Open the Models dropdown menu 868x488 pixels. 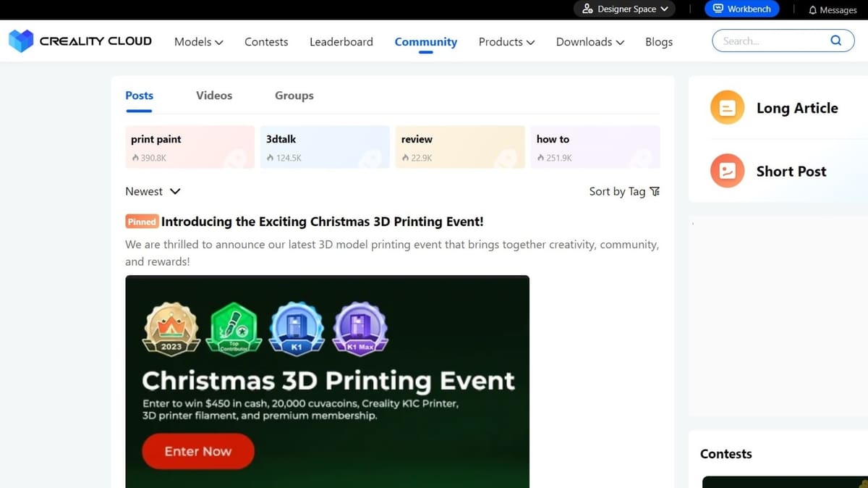click(x=199, y=42)
